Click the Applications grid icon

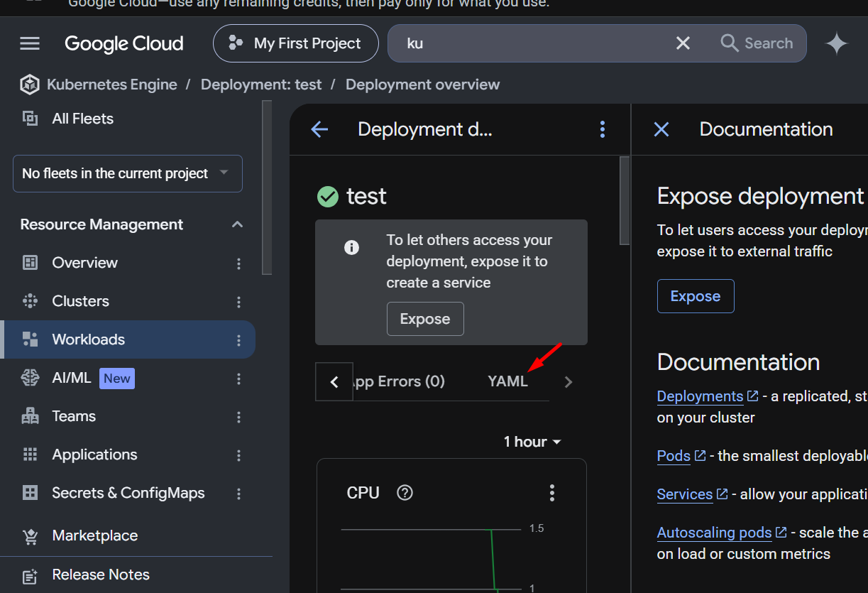tap(30, 455)
